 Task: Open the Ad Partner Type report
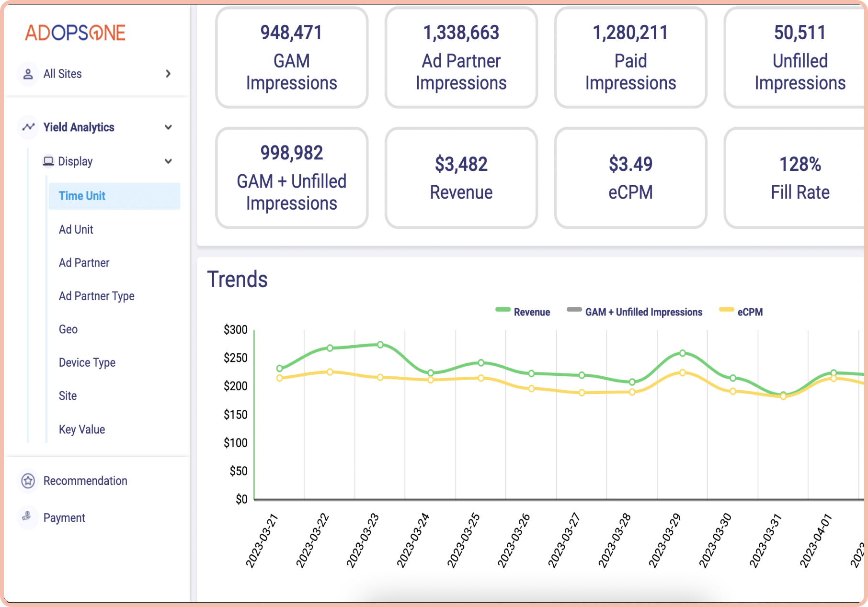(x=96, y=296)
